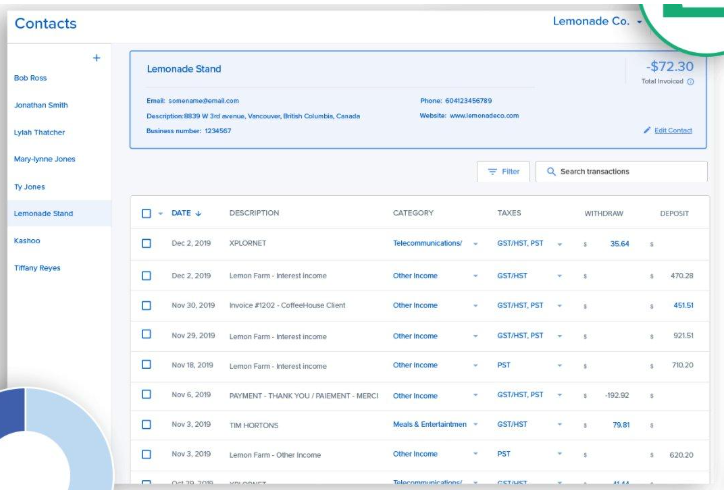Click the pencil icon beside Edit Contact
The width and height of the screenshot is (724, 493).
(x=647, y=130)
